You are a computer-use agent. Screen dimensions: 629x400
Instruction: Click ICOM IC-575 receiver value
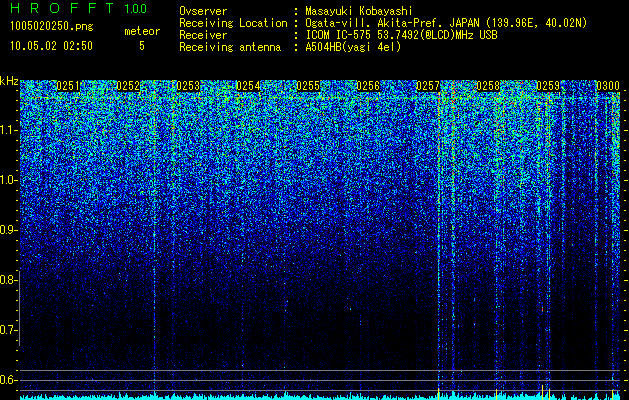point(401,35)
